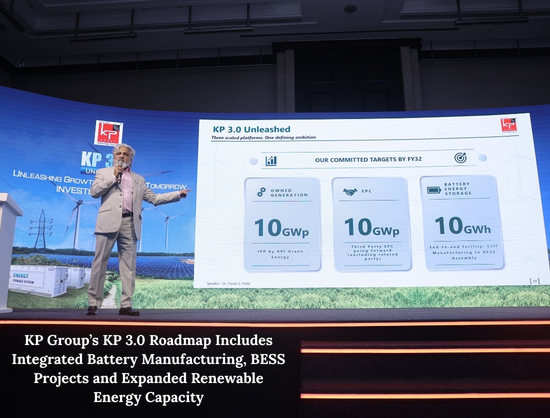
Task: Click the battery icon beside Battery Energy Storage
Action: (434, 190)
